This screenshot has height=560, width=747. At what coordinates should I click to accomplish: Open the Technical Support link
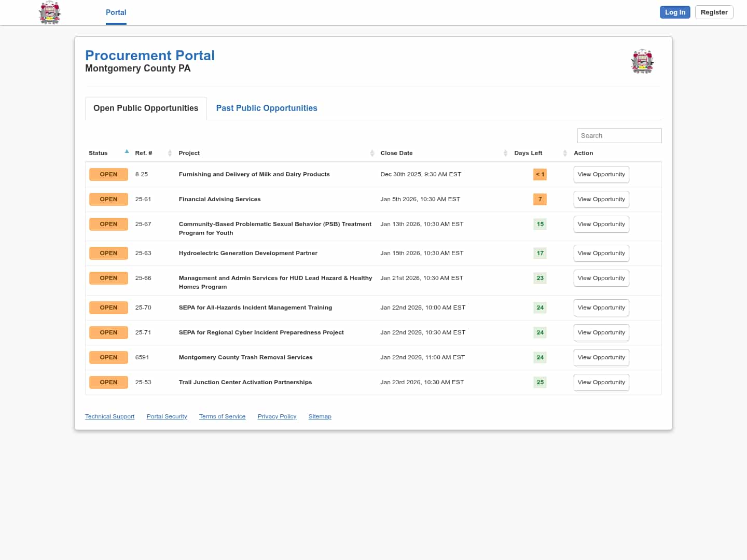point(109,416)
